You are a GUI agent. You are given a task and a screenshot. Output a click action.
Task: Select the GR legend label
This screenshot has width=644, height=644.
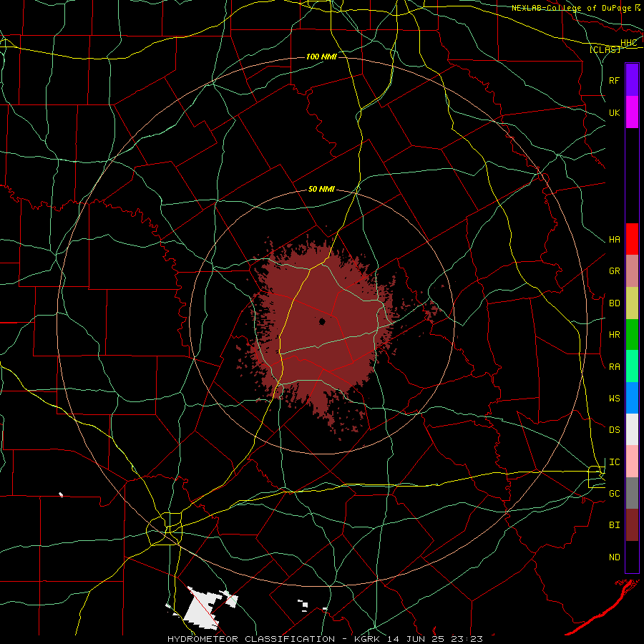(614, 271)
